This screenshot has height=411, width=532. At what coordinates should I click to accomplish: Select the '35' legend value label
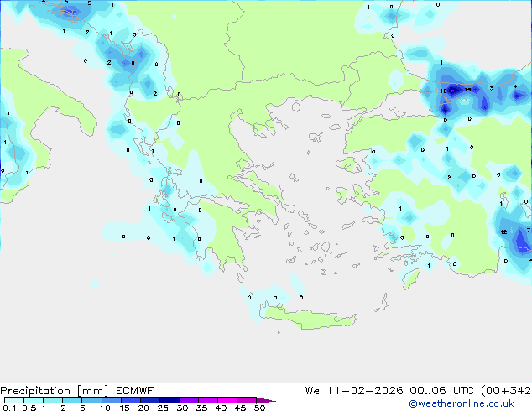click(201, 408)
